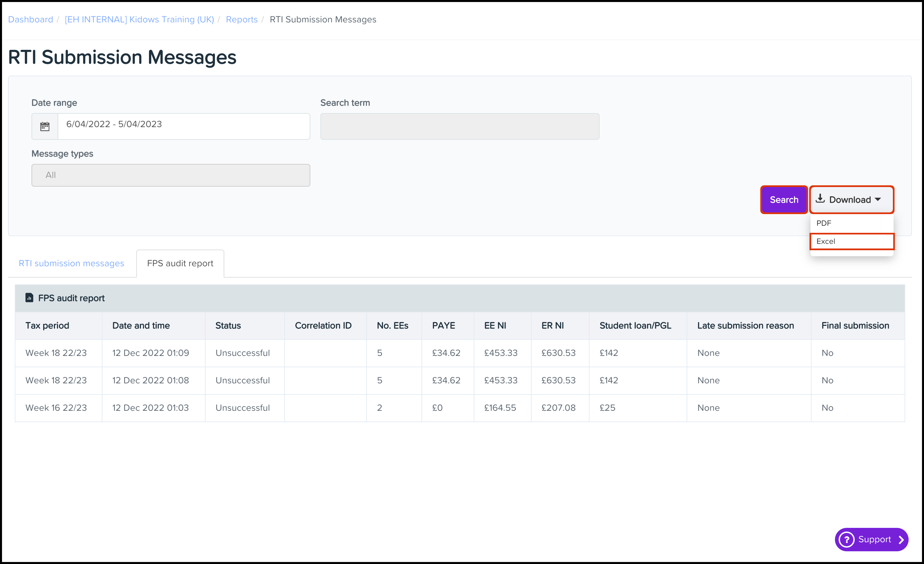Choose Excel from the download menu
Image resolution: width=924 pixels, height=564 pixels.
(826, 241)
